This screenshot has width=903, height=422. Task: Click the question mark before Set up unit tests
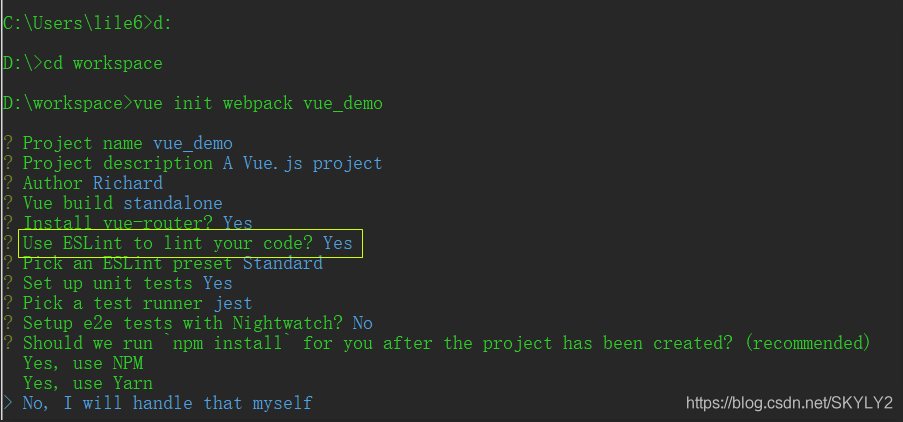pyautogui.click(x=7, y=283)
